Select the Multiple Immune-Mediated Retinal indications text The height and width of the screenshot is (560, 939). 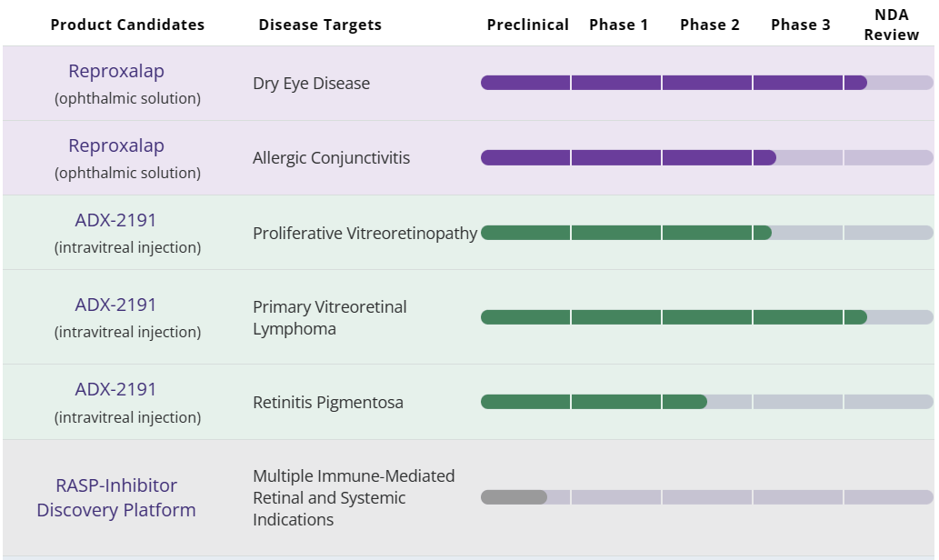point(354,497)
